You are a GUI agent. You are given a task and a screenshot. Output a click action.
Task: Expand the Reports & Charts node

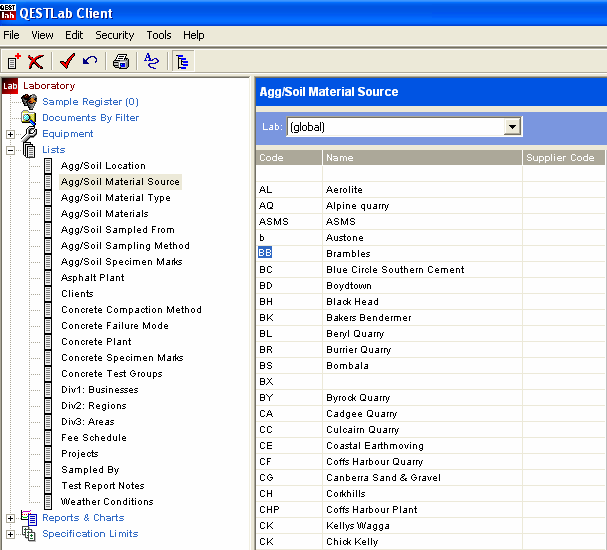tap(11, 518)
